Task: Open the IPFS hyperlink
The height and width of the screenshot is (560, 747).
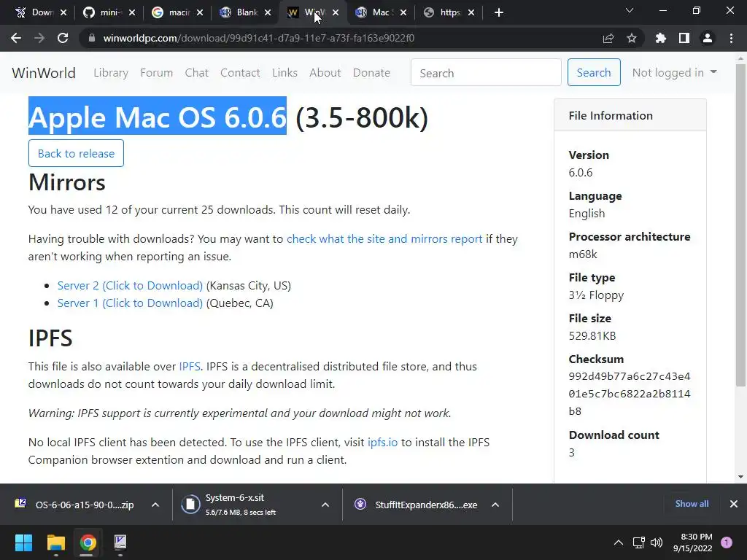Action: 190,367
